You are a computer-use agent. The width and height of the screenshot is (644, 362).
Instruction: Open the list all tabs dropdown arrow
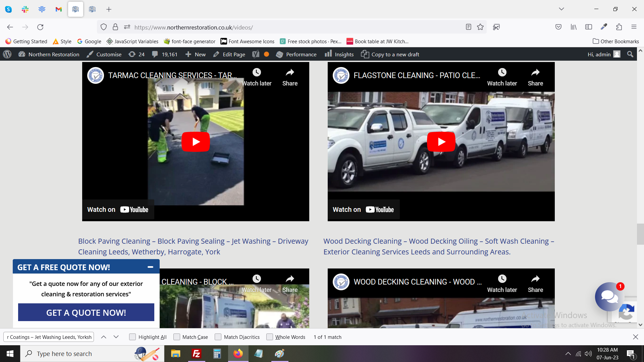561,9
